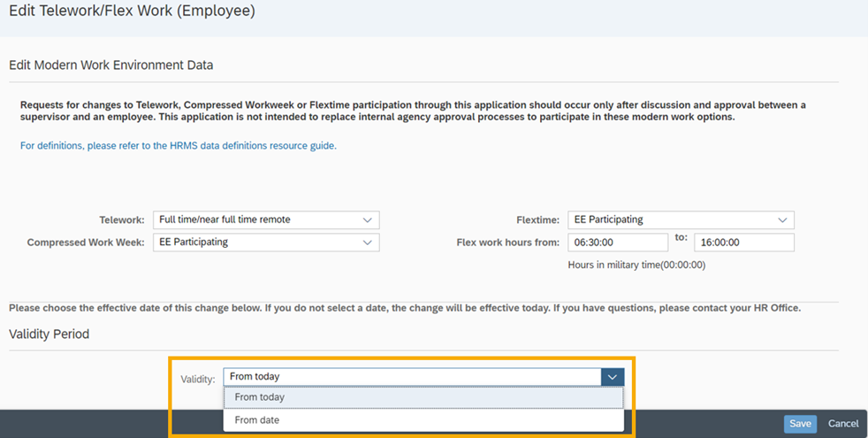Cancel editing the telework form
The width and height of the screenshot is (868, 438).
click(x=843, y=424)
